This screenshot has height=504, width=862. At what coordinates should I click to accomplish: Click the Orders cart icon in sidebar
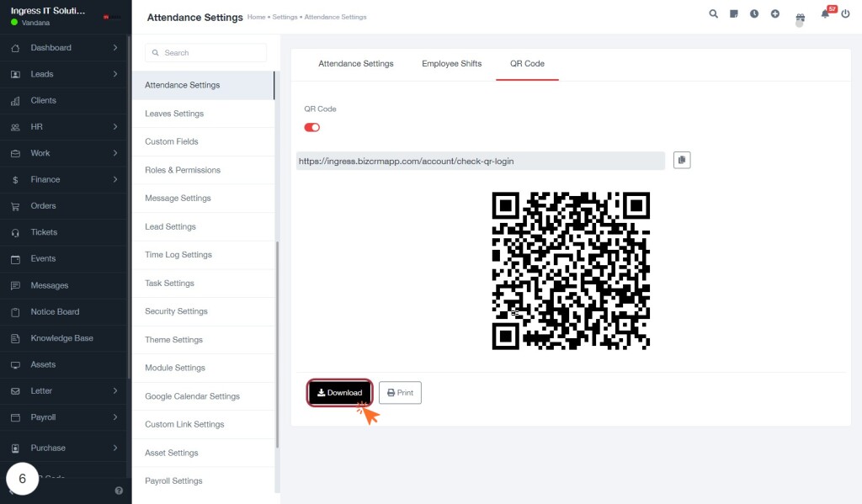coord(15,206)
